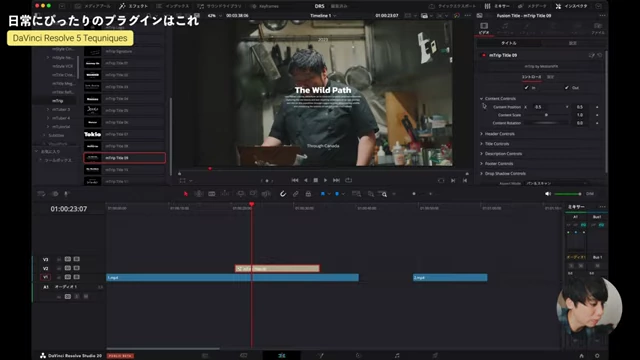Toggle clip linking chain icon
The height and width of the screenshot is (360, 640).
tap(296, 194)
